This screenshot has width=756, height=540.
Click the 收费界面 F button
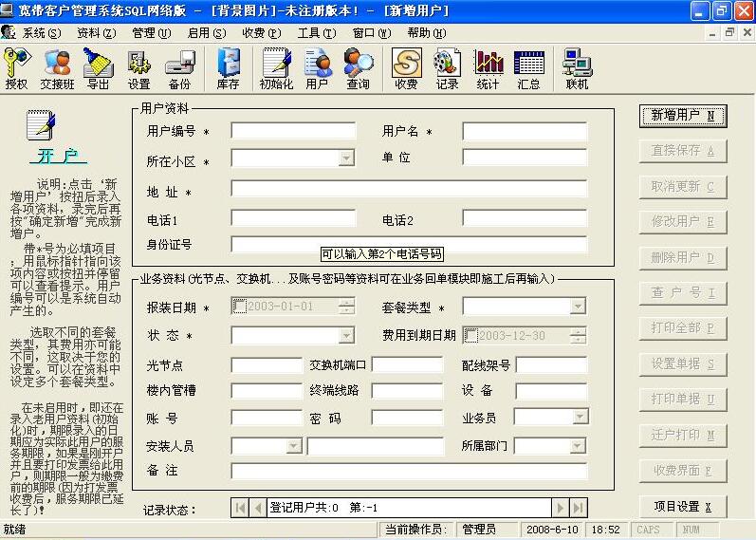click(683, 471)
